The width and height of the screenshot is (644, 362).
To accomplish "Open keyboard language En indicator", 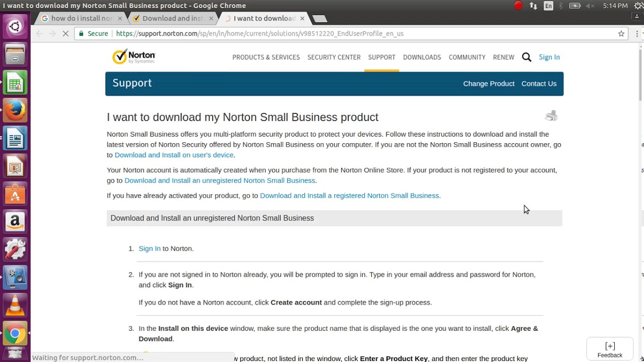I will click(x=548, y=6).
